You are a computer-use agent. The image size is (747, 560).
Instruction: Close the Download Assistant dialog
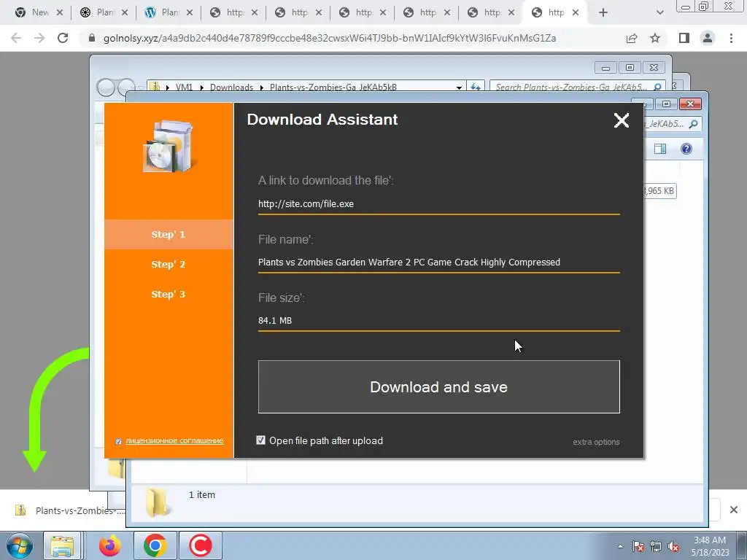[622, 120]
